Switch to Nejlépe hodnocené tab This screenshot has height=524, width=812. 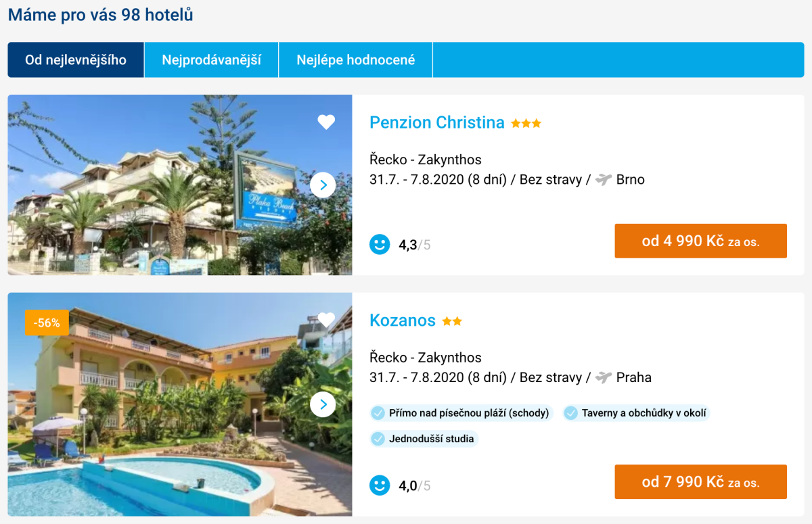(x=355, y=60)
